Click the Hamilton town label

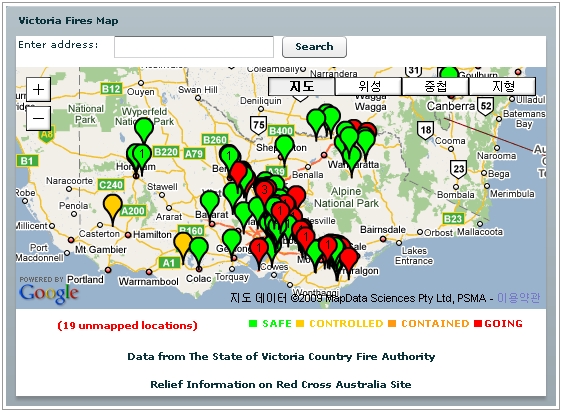(x=152, y=235)
